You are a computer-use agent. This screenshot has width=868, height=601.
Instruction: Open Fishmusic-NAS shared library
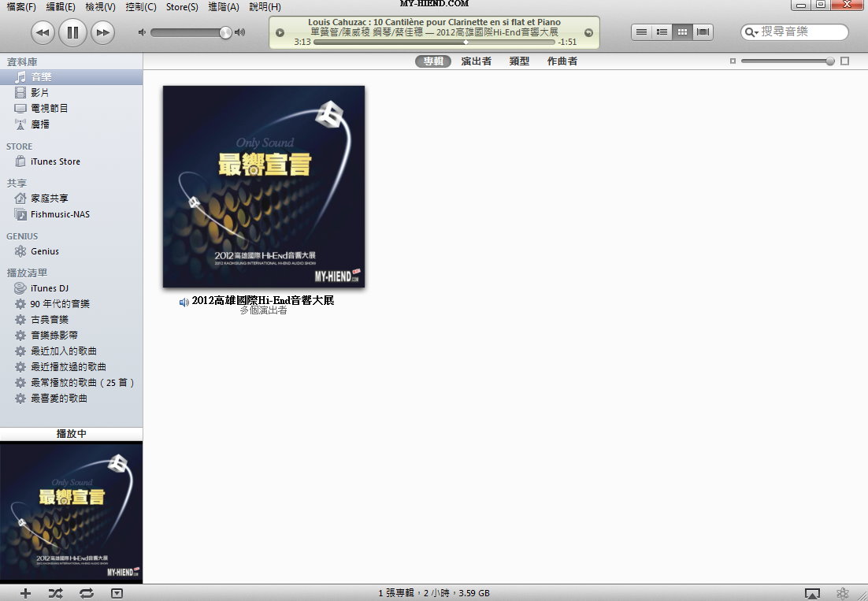pyautogui.click(x=60, y=214)
